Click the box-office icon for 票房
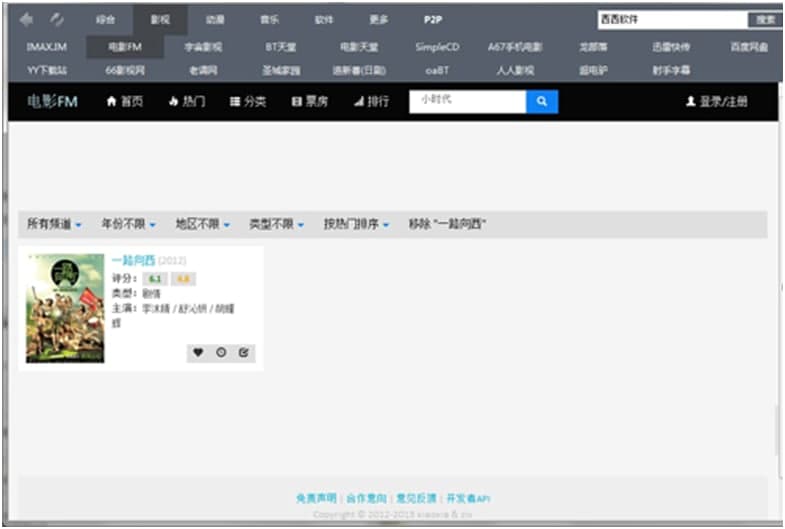This screenshot has height=529, width=785. [x=296, y=102]
